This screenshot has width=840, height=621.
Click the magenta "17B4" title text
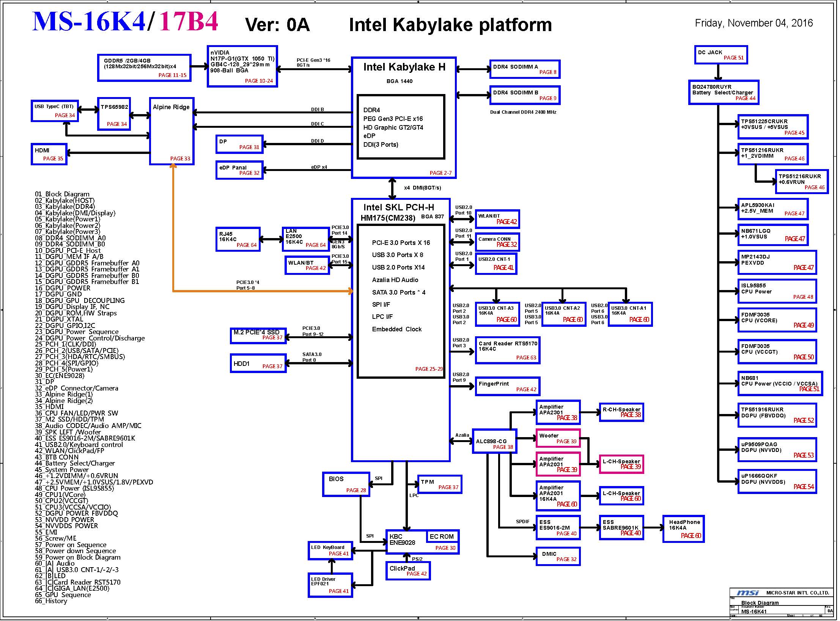click(189, 21)
